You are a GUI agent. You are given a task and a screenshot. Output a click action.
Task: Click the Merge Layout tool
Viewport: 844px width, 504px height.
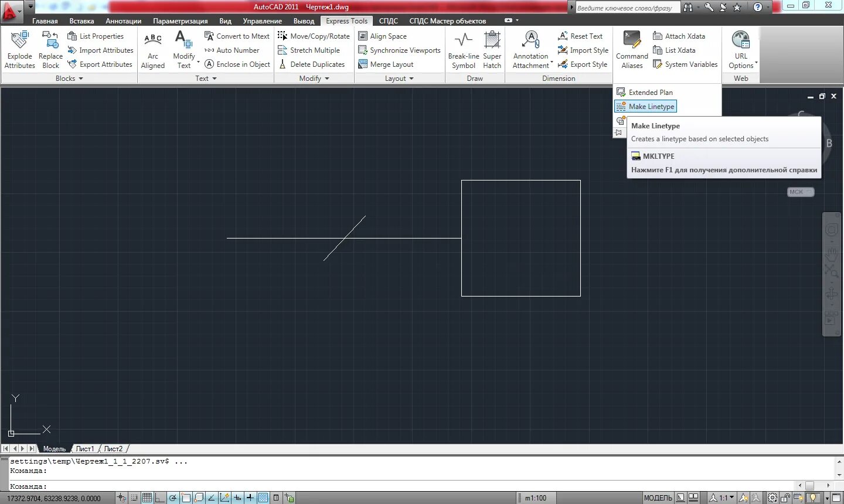pyautogui.click(x=386, y=64)
